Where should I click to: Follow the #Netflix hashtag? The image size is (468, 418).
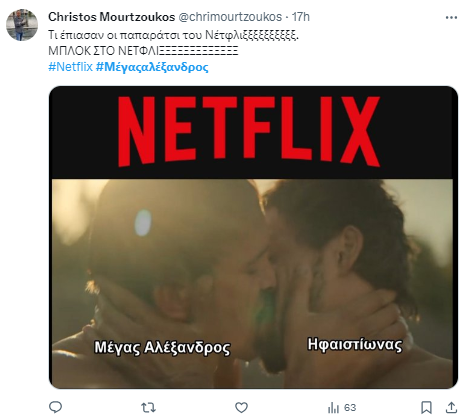(70, 67)
